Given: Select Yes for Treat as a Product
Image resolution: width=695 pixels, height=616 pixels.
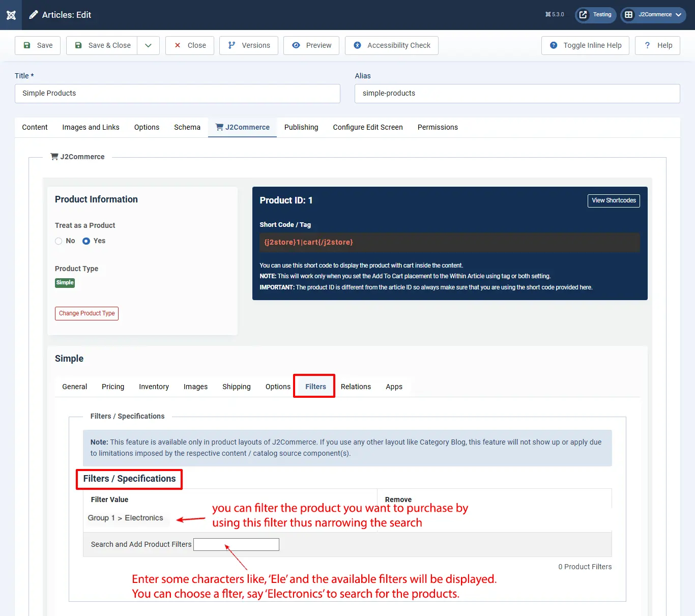Looking at the screenshot, I should coord(86,241).
